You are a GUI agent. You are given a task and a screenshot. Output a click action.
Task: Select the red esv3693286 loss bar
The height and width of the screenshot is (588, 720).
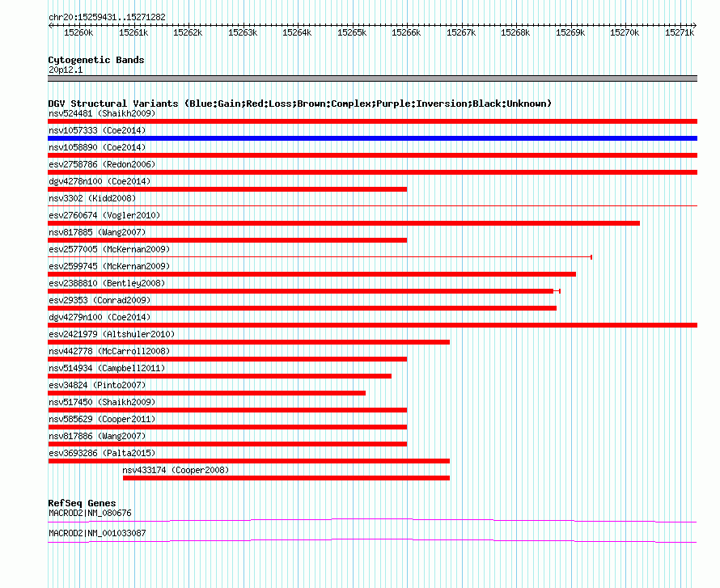(249, 461)
